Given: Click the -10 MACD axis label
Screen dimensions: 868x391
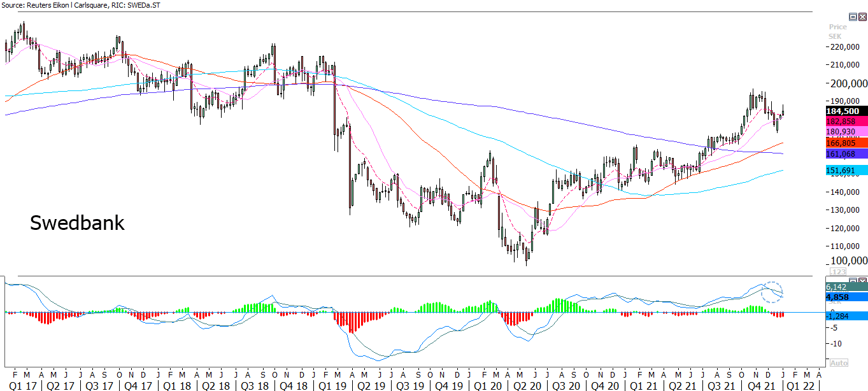Looking at the screenshot, I should (835, 344).
